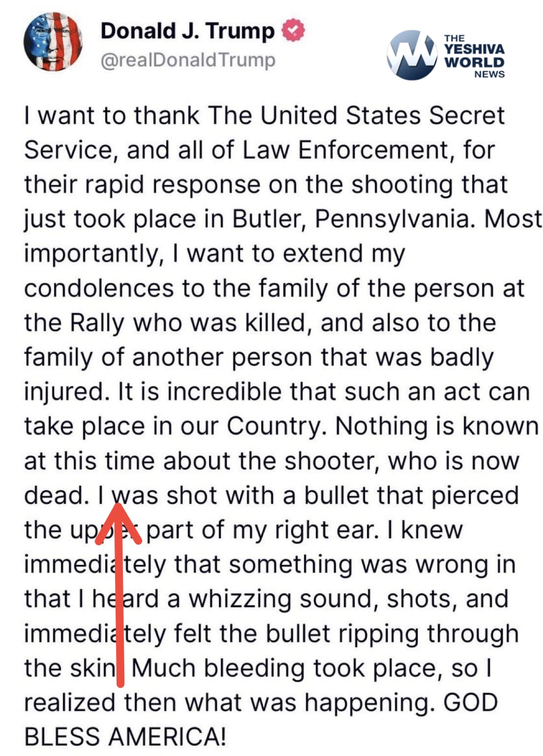Click the red verified badge
Image resolution: width=543 pixels, height=756 pixels.
point(293,30)
